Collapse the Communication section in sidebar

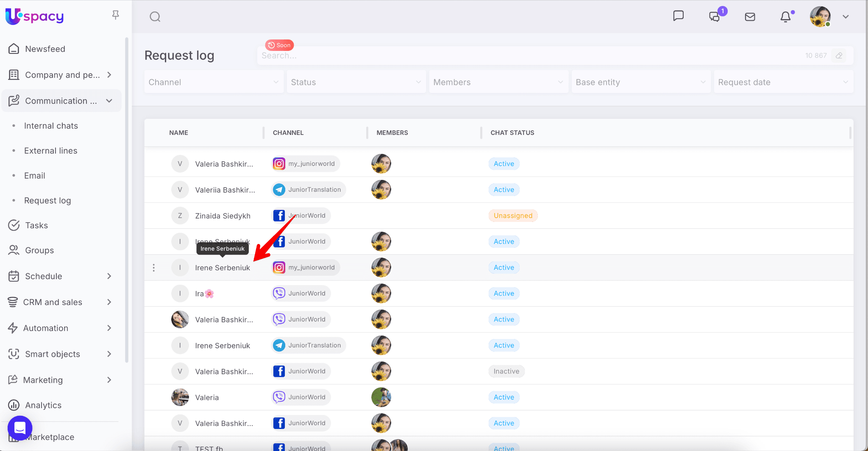(109, 101)
